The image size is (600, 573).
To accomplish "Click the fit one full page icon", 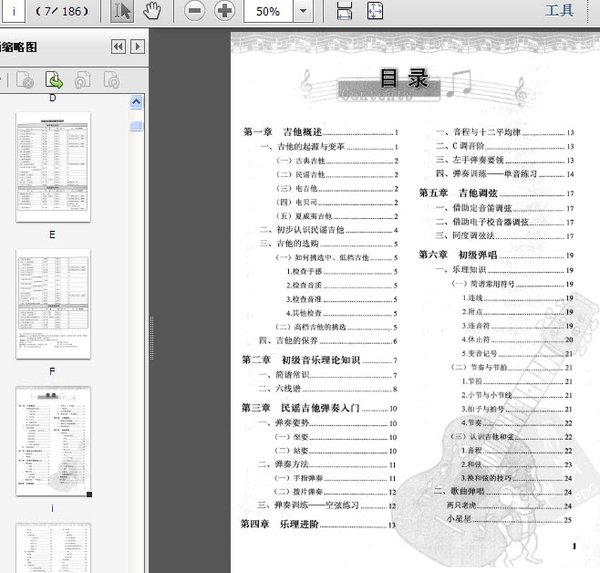I will (x=374, y=11).
